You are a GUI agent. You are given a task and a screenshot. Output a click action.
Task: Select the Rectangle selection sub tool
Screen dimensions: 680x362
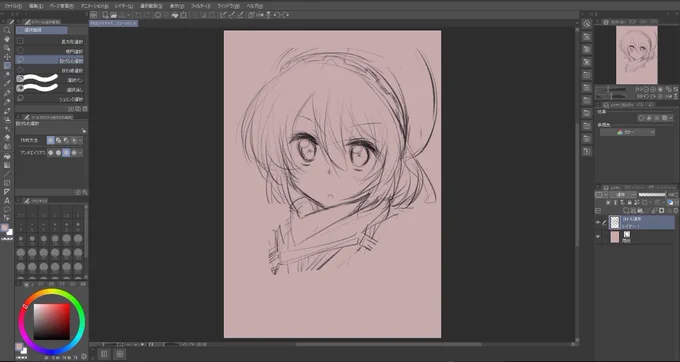coord(49,41)
